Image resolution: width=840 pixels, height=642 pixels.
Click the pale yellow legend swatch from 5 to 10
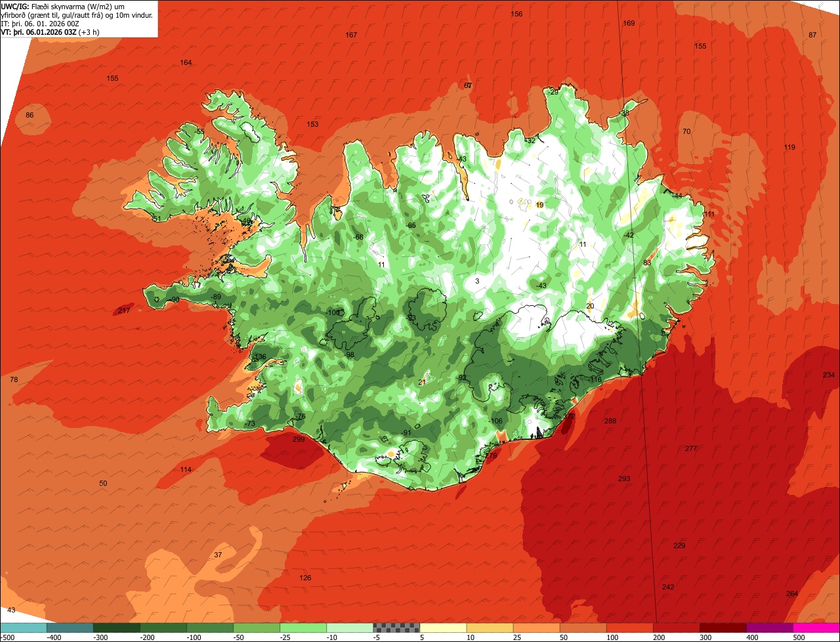pos(443,628)
